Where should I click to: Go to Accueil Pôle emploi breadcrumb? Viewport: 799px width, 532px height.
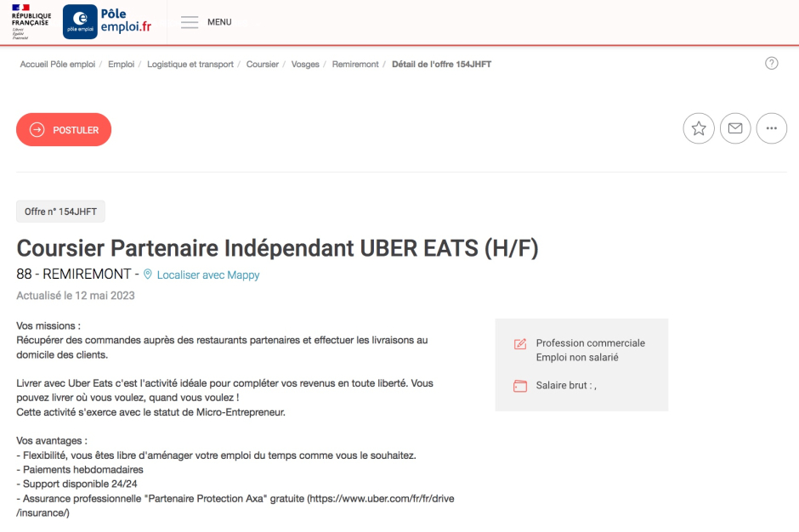(58, 65)
